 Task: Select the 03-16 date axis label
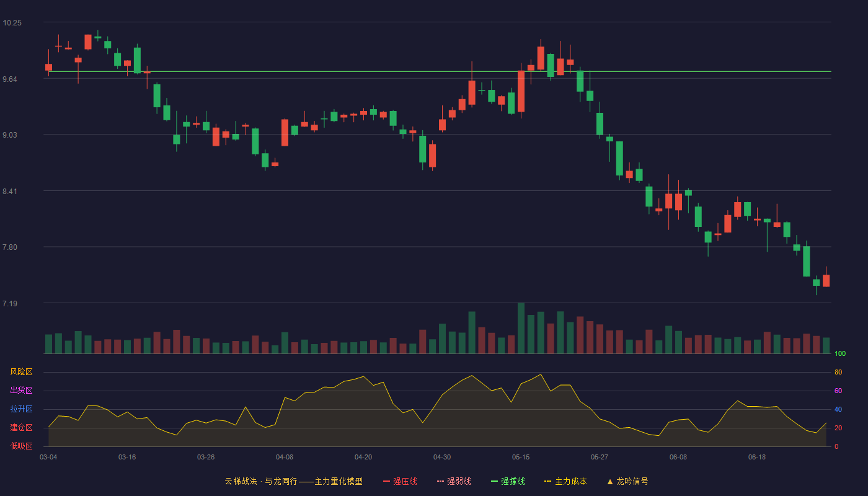tap(127, 457)
